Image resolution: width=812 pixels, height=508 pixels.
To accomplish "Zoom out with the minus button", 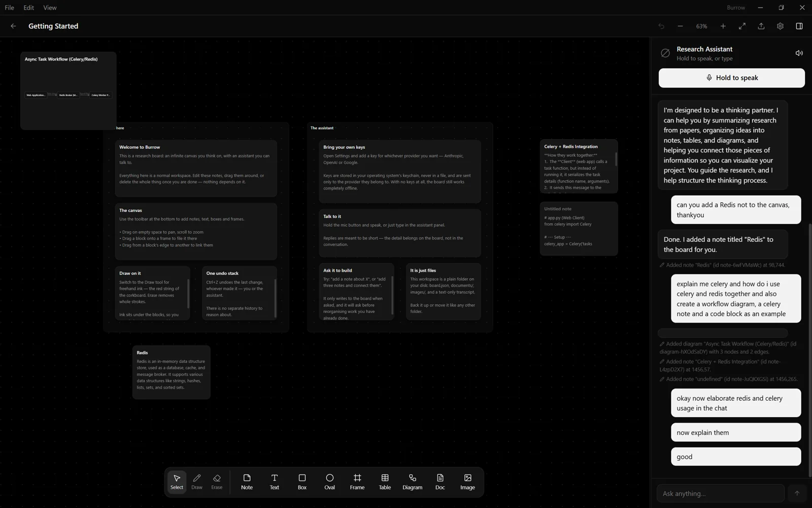I will click(x=680, y=26).
